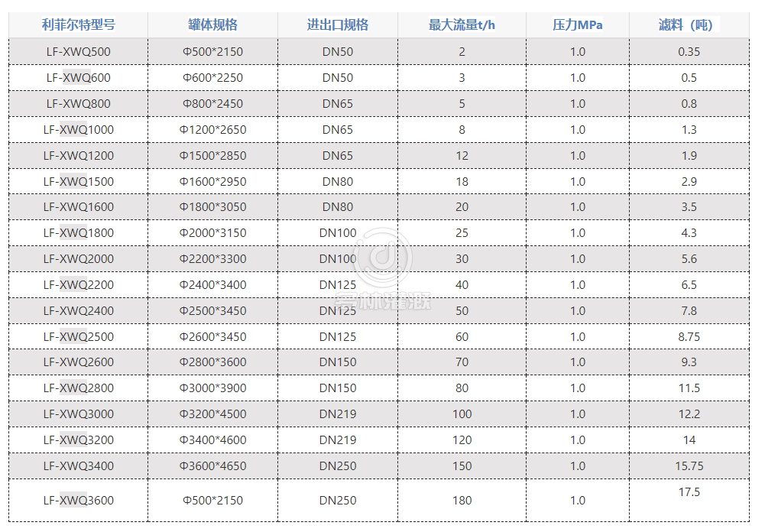Select the max flow value 180

pos(462,501)
